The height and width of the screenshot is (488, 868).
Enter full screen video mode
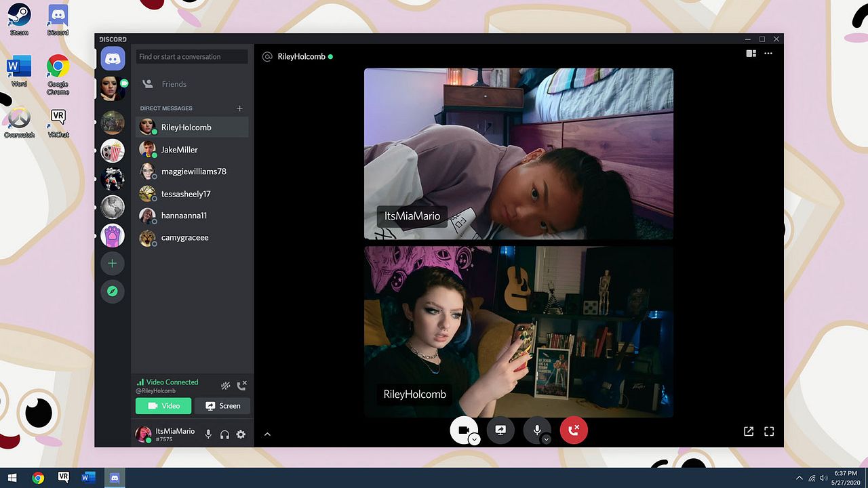coord(769,431)
